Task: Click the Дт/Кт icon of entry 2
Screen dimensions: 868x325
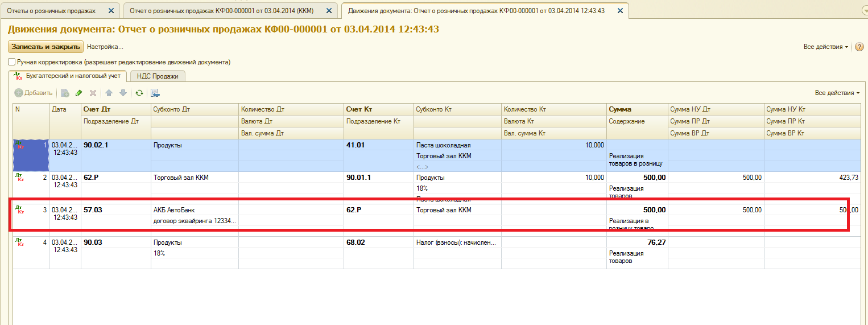Action: click(x=20, y=178)
